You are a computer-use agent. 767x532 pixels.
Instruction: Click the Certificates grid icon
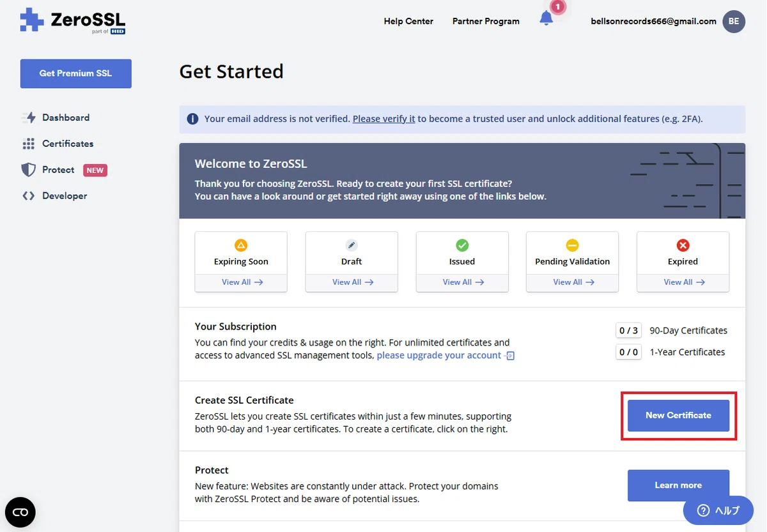pyautogui.click(x=29, y=144)
